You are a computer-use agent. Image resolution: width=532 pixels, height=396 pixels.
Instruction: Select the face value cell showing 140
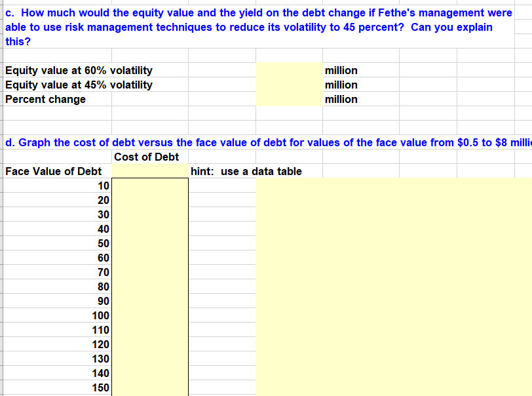tap(58, 373)
